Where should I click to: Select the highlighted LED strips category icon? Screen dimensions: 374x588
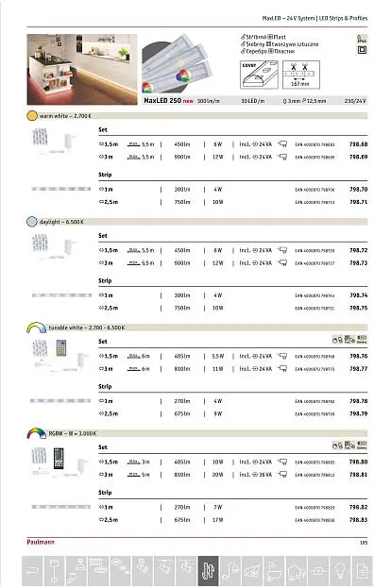(x=208, y=571)
